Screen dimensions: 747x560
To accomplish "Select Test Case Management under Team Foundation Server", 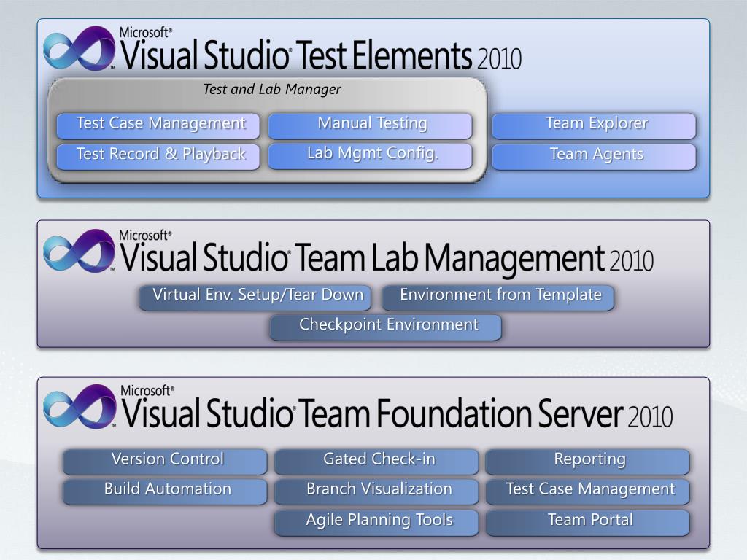I will pos(587,491).
